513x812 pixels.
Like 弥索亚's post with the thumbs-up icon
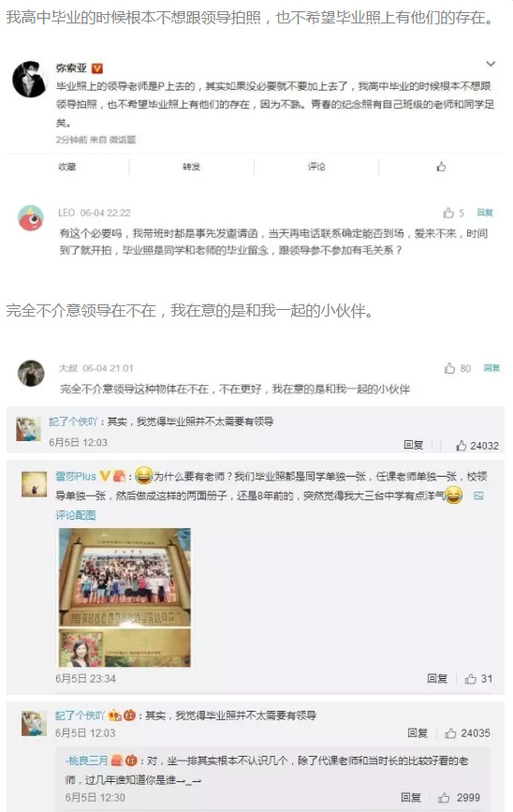[x=441, y=167]
